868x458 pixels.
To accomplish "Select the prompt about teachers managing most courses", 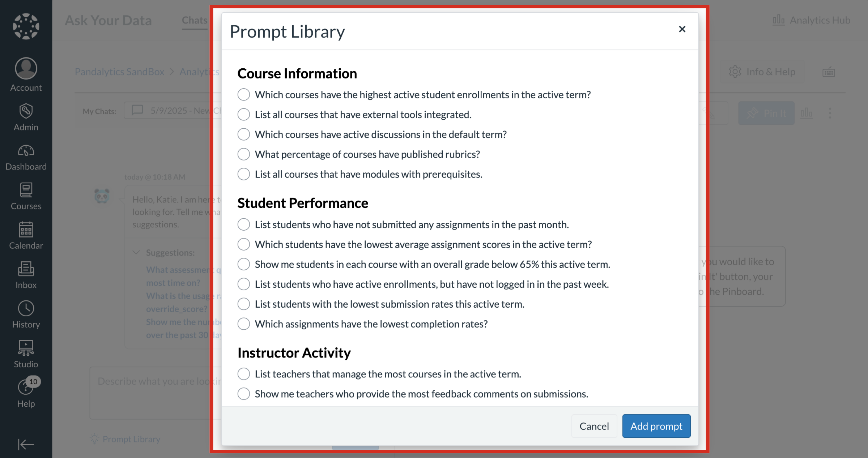I will 243,374.
